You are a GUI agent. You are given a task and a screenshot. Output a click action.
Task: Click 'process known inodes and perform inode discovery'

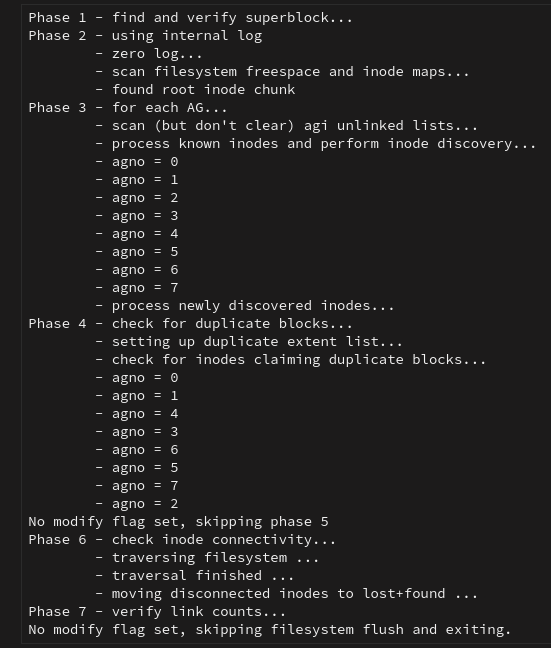coord(315,144)
